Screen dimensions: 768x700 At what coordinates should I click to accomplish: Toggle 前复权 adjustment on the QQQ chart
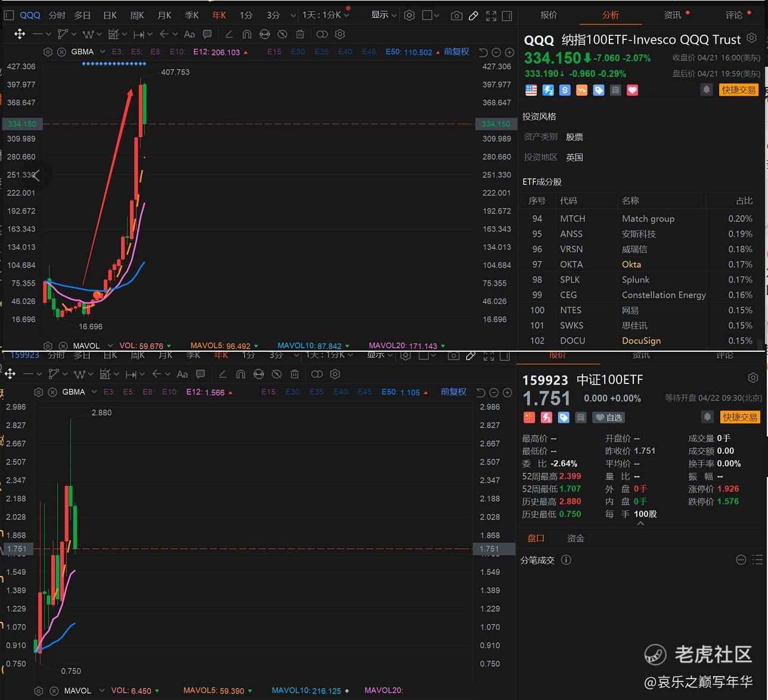[x=457, y=52]
